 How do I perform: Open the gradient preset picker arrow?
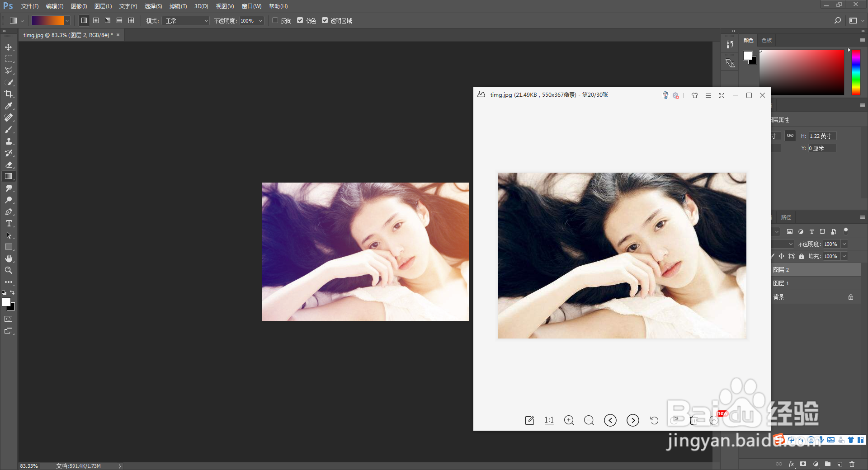pos(67,20)
